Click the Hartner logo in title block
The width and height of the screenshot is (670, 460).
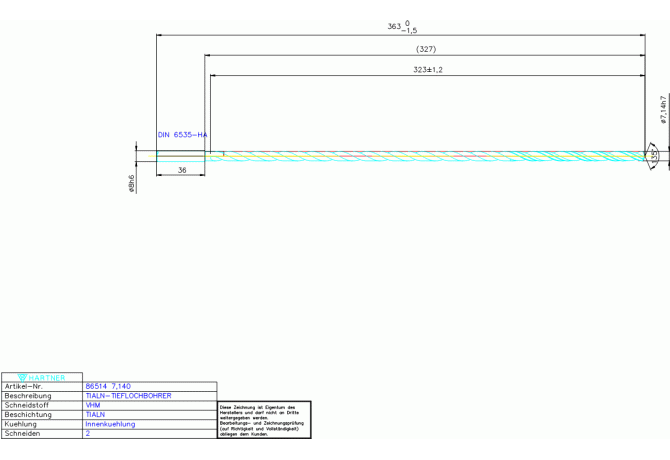click(x=41, y=377)
